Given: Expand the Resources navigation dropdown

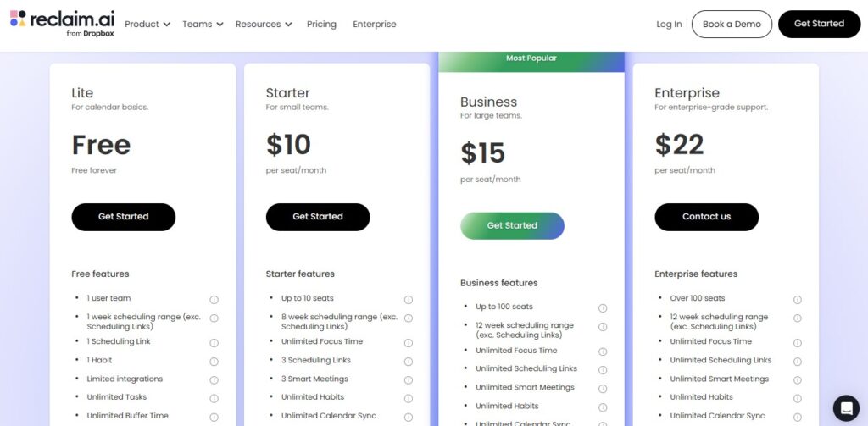Looking at the screenshot, I should (x=264, y=25).
